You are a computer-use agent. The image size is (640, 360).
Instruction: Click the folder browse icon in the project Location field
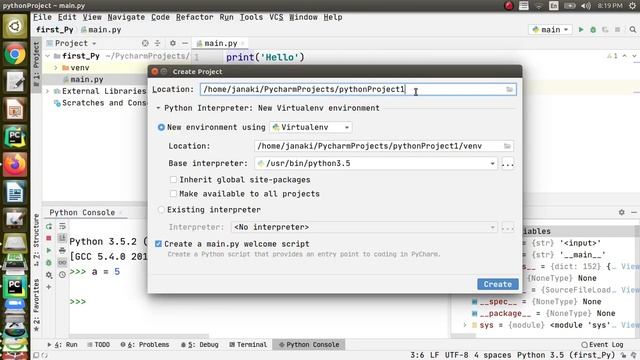tap(509, 89)
